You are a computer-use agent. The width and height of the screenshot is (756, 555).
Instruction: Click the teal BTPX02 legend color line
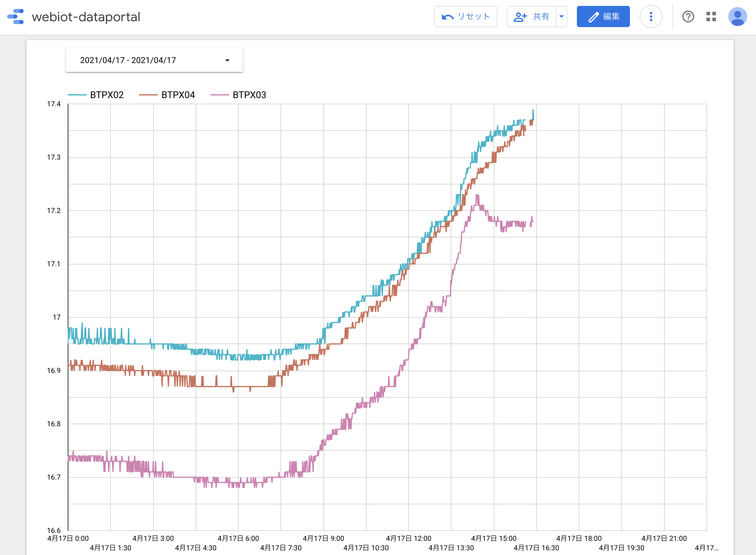[x=77, y=95]
